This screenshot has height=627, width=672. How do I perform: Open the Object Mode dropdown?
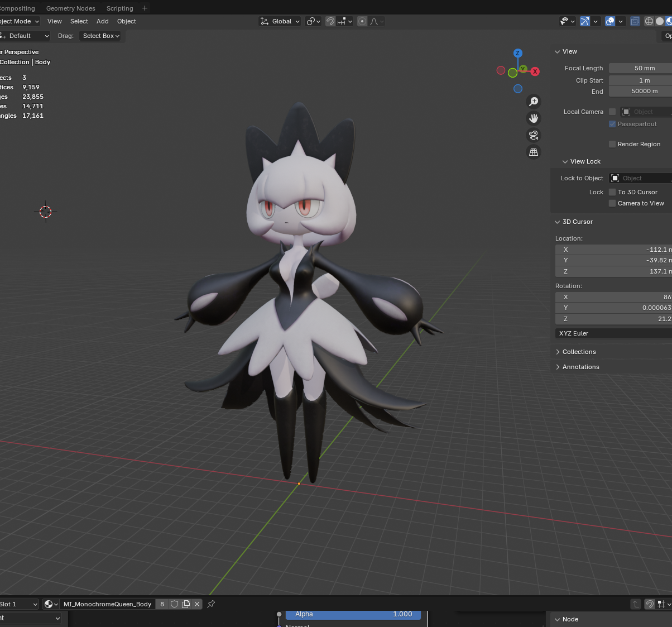(20, 21)
